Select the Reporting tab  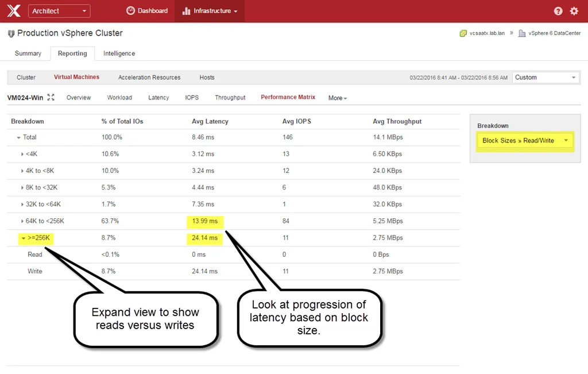(72, 53)
